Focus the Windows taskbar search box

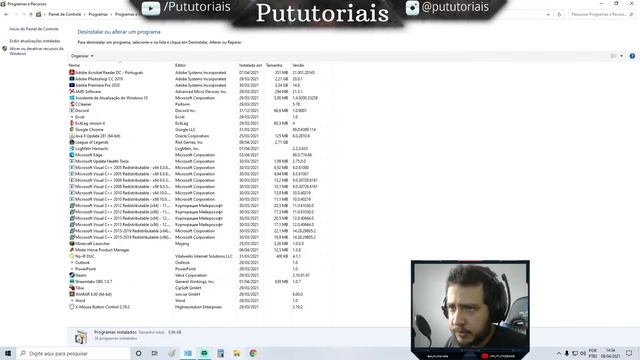73,353
